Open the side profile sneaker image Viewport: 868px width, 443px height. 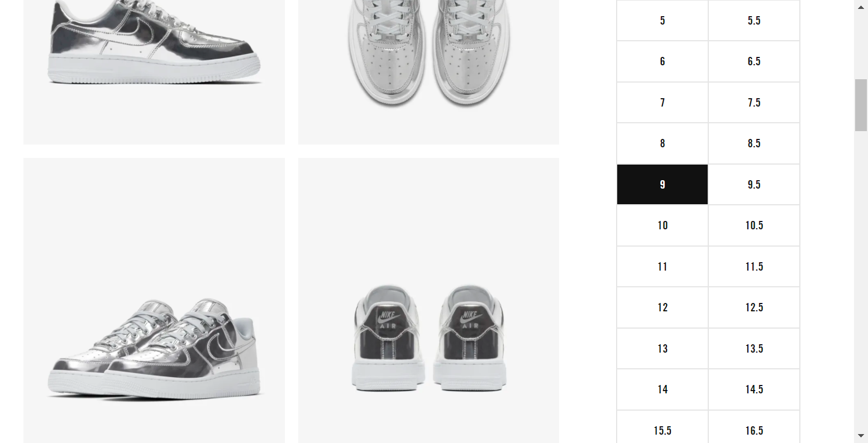coord(154,72)
